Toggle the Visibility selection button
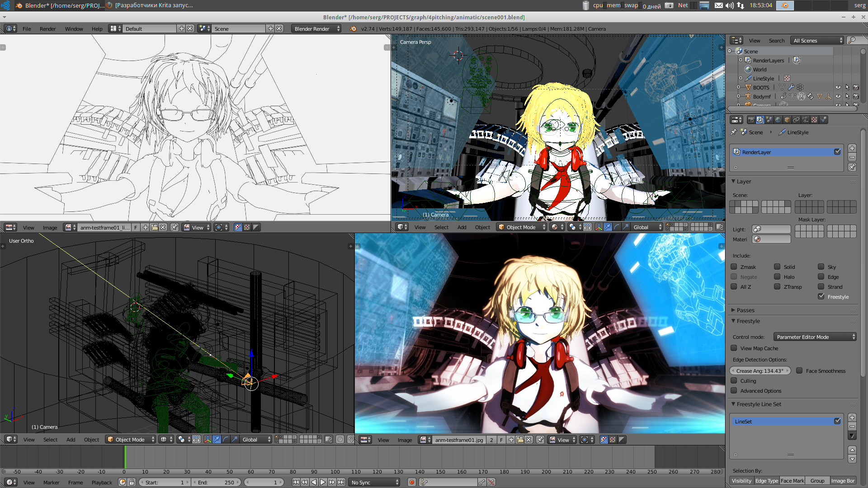The width and height of the screenshot is (868, 488). pos(741,480)
